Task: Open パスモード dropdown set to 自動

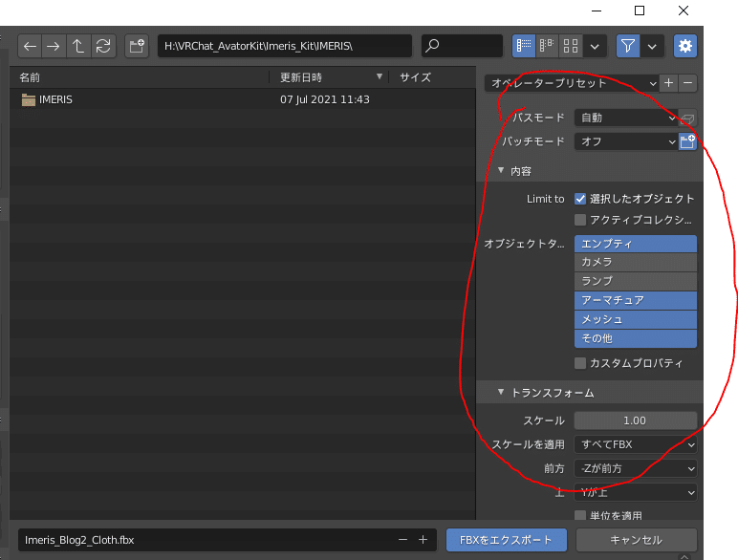Action: [x=626, y=118]
